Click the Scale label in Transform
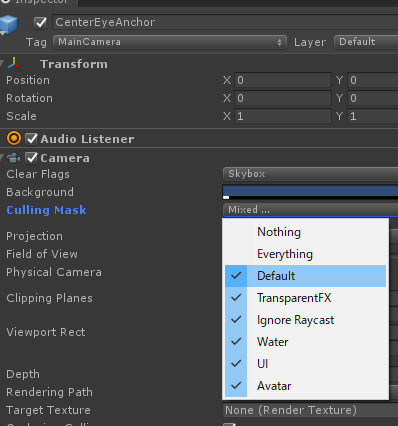This screenshot has height=426, width=398. pos(21,116)
